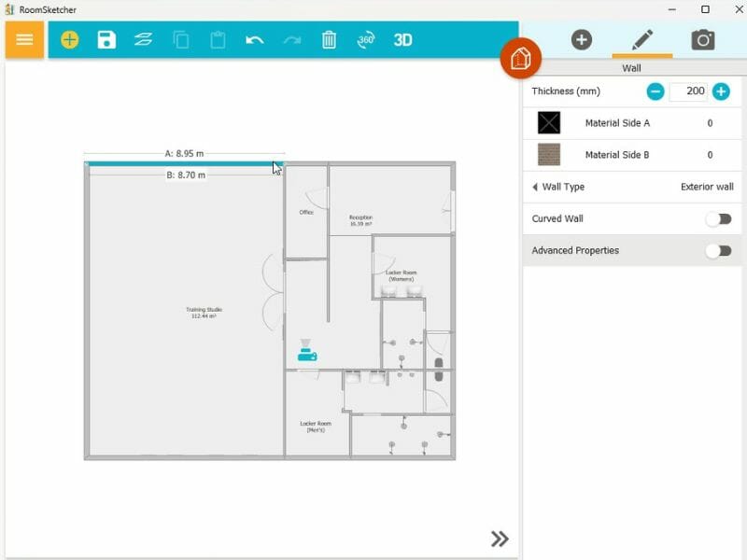Click the red house home button

pos(522,58)
